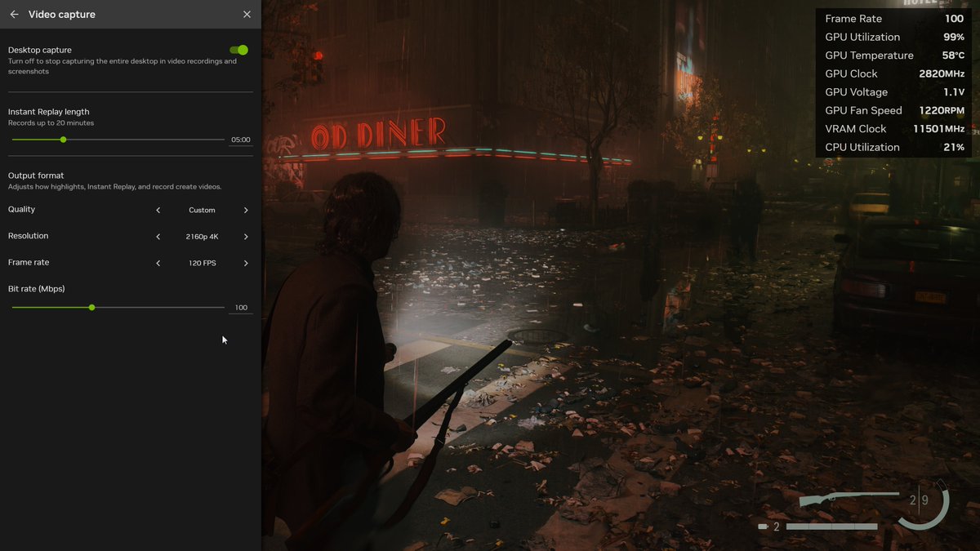The image size is (980, 551).
Task: Increase Frame rate with the right chevron
Action: pyautogui.click(x=246, y=263)
